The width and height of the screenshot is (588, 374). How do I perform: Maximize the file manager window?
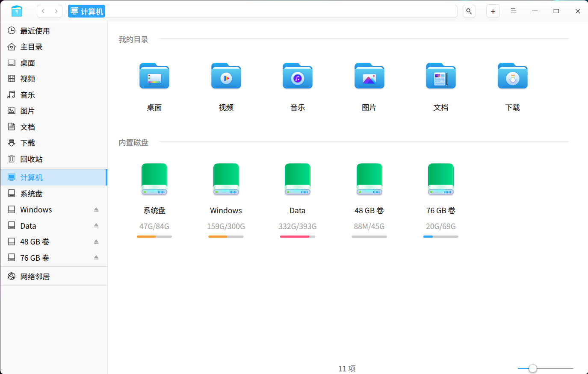pos(556,11)
